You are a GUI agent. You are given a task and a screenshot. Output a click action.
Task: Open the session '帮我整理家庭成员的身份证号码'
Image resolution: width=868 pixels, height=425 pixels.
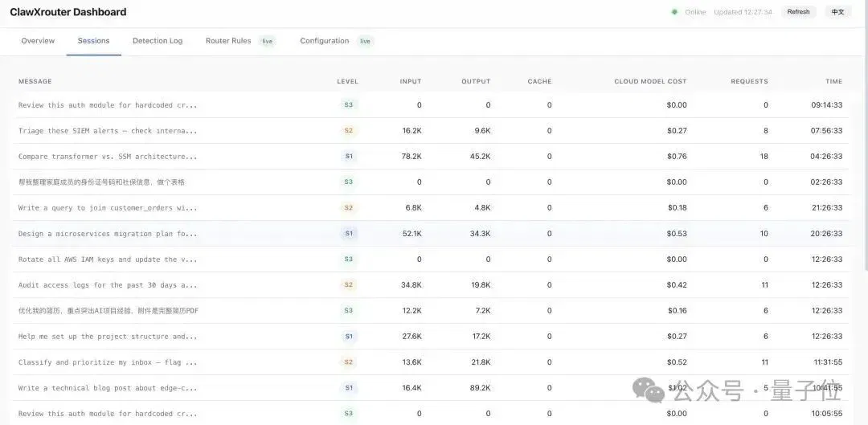(x=431, y=182)
